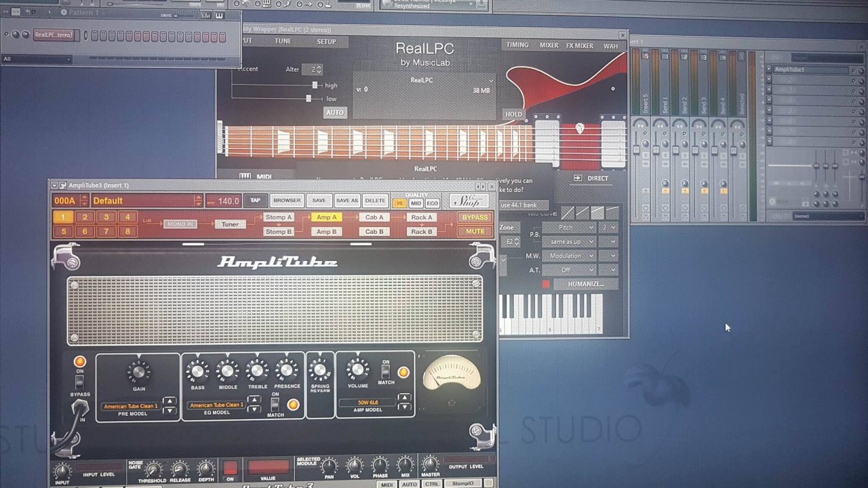Select second velocity curve shape in RealLPC
Image resolution: width=868 pixels, height=488 pixels.
click(583, 213)
